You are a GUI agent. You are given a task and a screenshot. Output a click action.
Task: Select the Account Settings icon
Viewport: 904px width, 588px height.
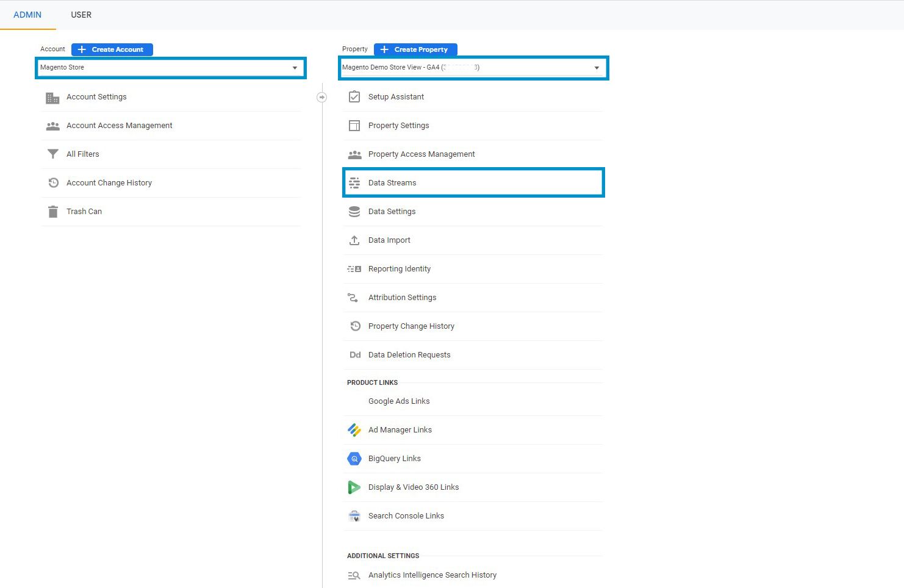(53, 96)
